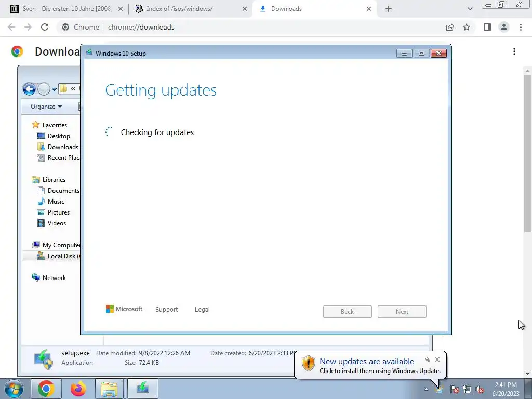Click Legal link in Windows 10 Setup
This screenshot has width=532, height=399.
click(x=202, y=310)
